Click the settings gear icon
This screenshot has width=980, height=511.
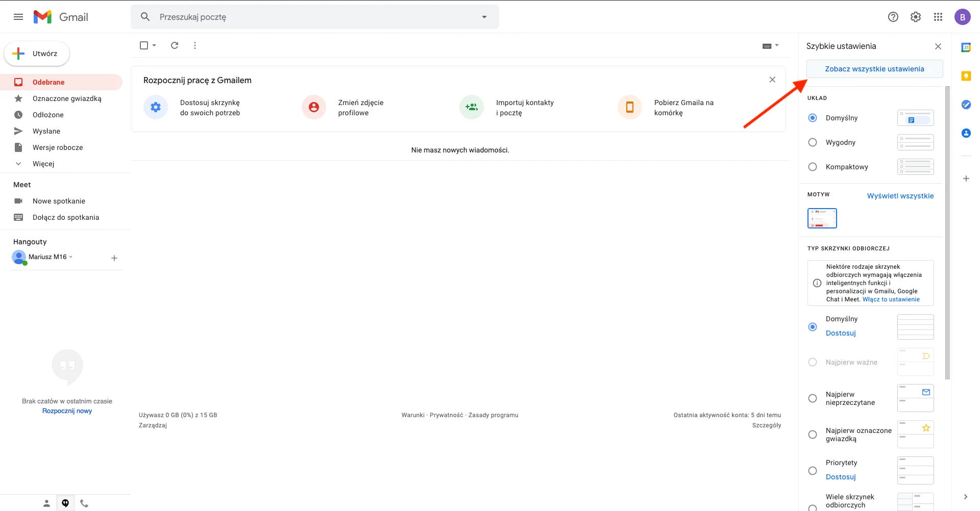pos(916,17)
